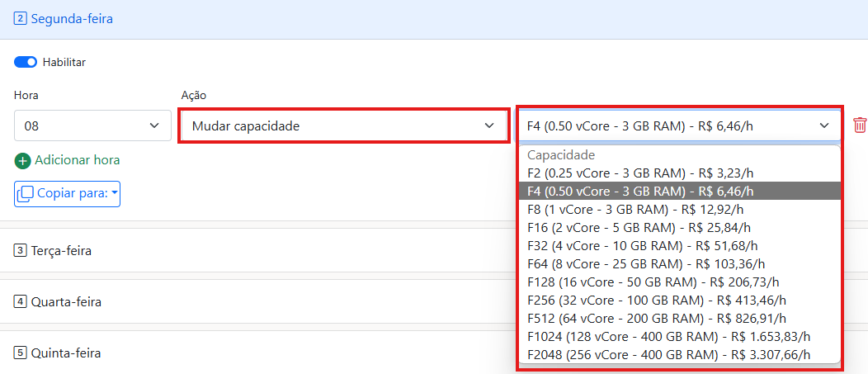868x374 pixels.
Task: Click the Quinta-feira number 5 icon
Action: (21, 353)
